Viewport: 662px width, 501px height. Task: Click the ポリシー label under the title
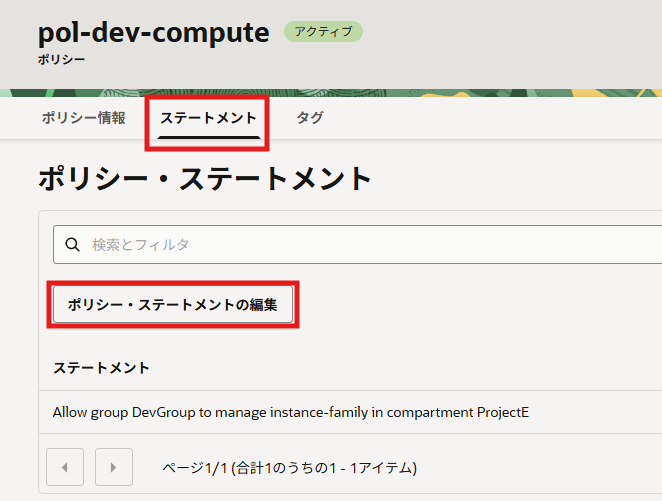(x=61, y=60)
